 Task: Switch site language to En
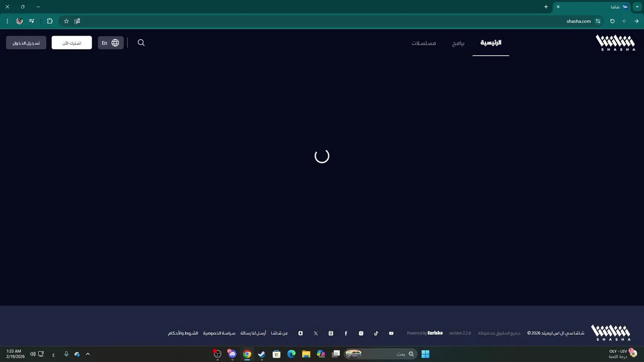click(x=111, y=43)
